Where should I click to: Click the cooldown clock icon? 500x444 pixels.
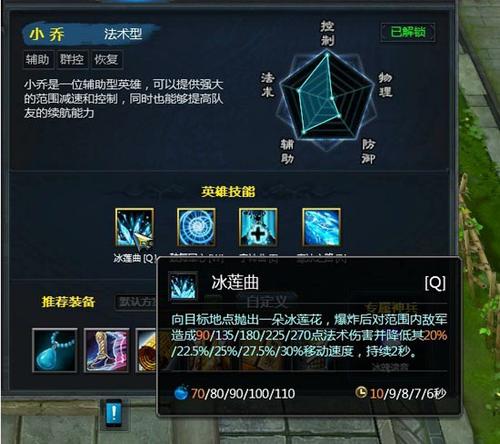coord(361,392)
